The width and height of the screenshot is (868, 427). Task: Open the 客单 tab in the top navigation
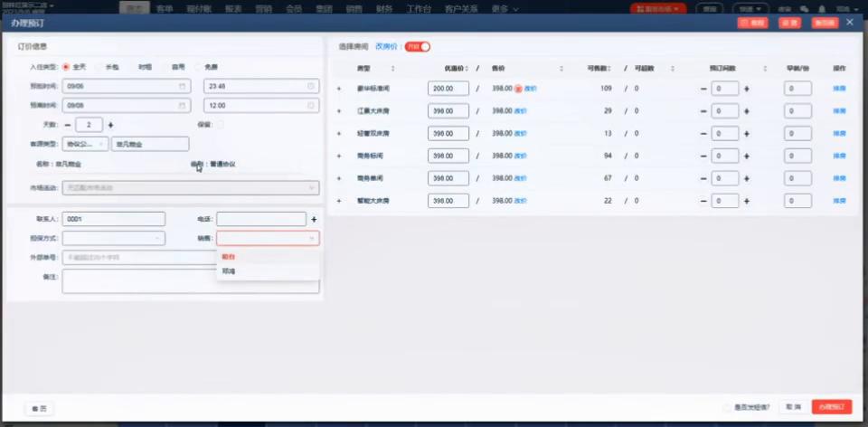165,9
